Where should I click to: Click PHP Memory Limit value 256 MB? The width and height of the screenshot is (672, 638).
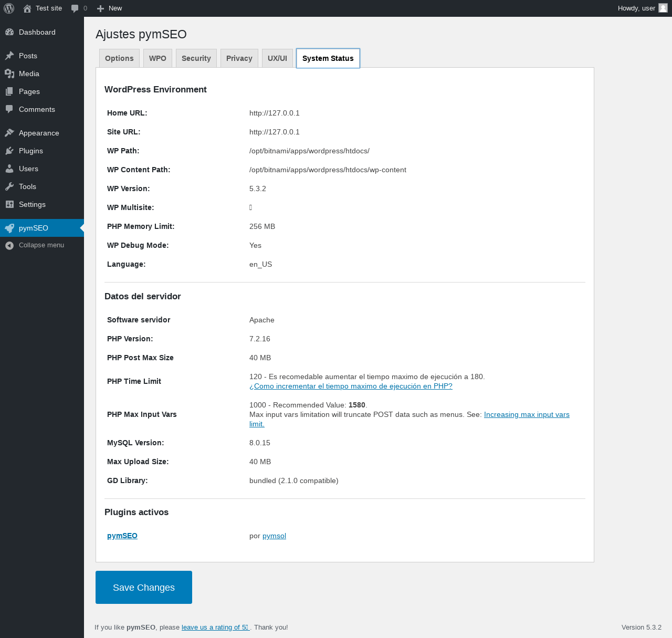coord(262,226)
